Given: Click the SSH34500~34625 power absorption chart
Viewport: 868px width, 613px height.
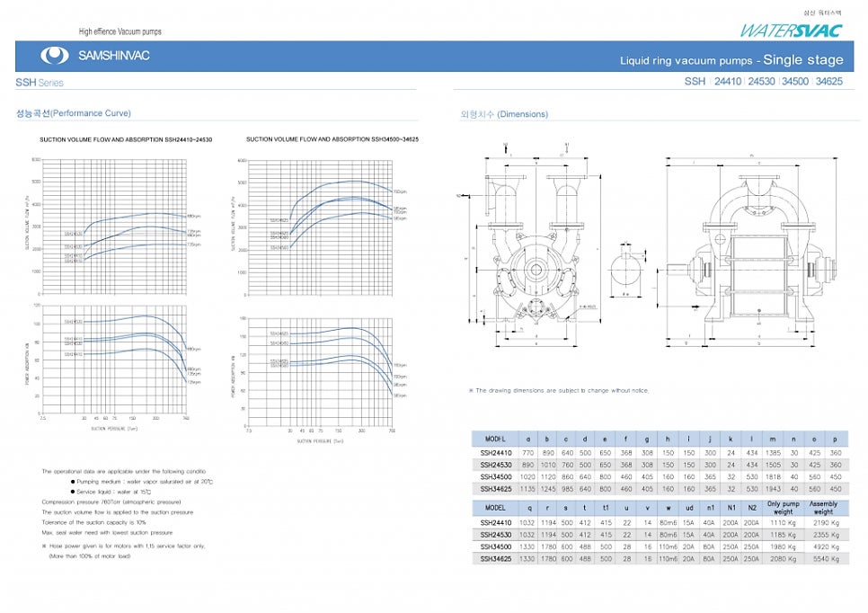Looking at the screenshot, I should point(321,373).
